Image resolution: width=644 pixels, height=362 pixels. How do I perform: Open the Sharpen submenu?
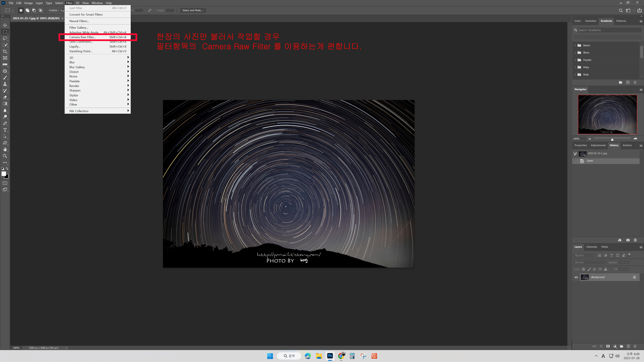click(97, 90)
